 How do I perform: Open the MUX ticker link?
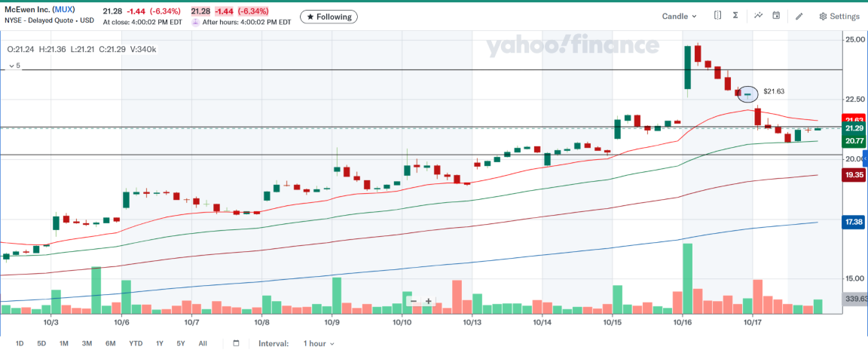(x=63, y=10)
